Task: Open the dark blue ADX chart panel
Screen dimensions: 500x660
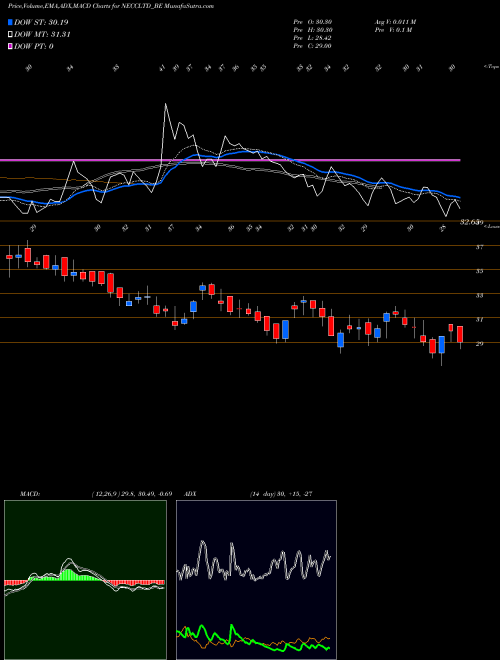Action: (256, 580)
